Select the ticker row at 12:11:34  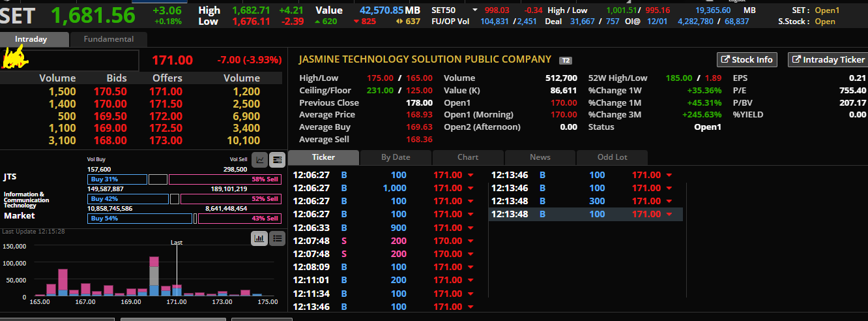pos(387,294)
